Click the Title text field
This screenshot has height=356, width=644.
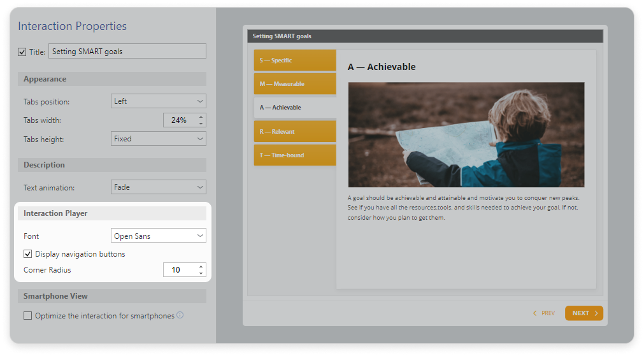127,52
